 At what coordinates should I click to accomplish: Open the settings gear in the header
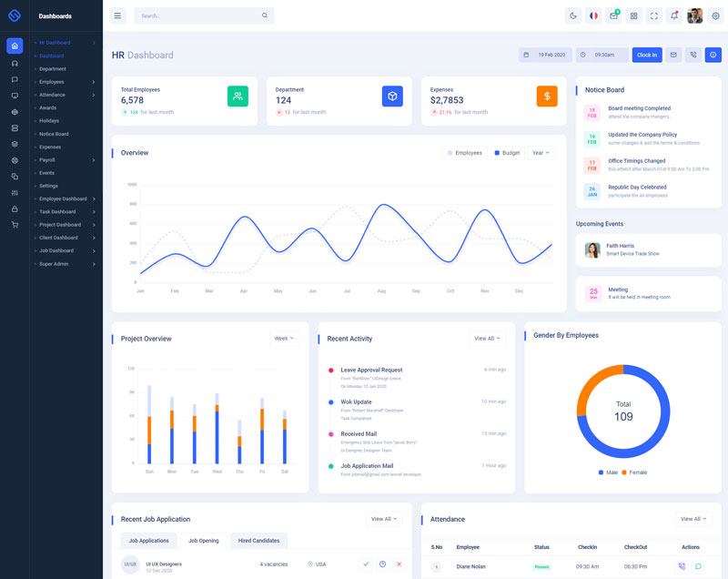pos(715,15)
